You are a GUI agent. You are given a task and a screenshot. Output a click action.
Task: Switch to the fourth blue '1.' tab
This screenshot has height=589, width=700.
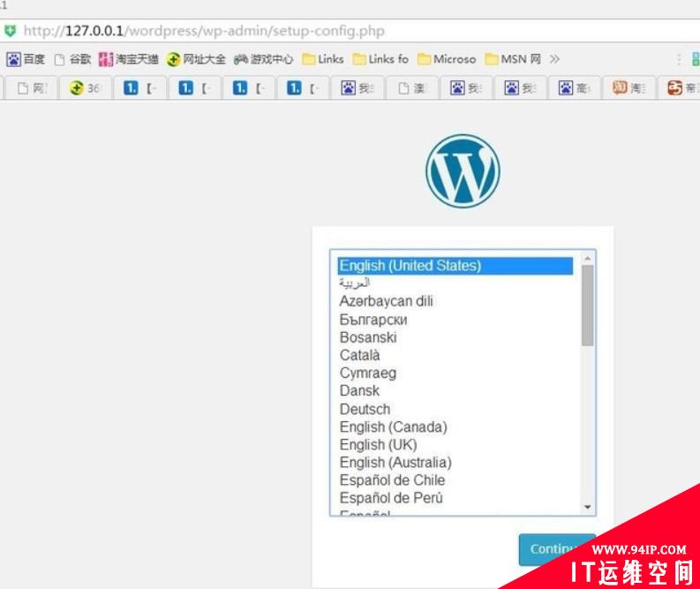coord(303,88)
